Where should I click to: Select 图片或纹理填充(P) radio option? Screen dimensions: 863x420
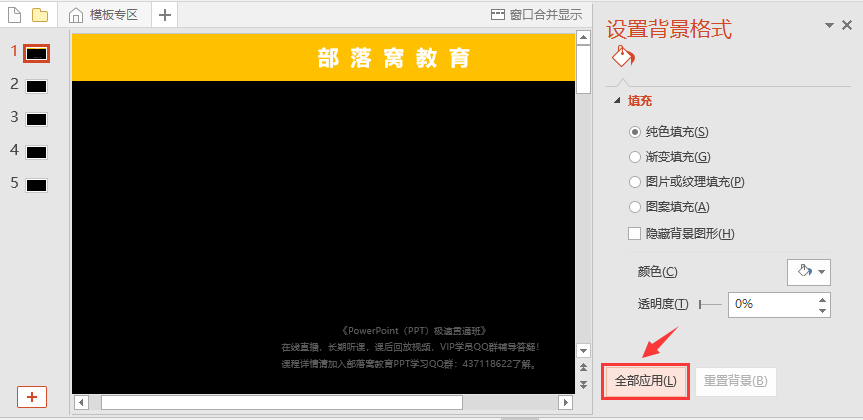point(635,182)
